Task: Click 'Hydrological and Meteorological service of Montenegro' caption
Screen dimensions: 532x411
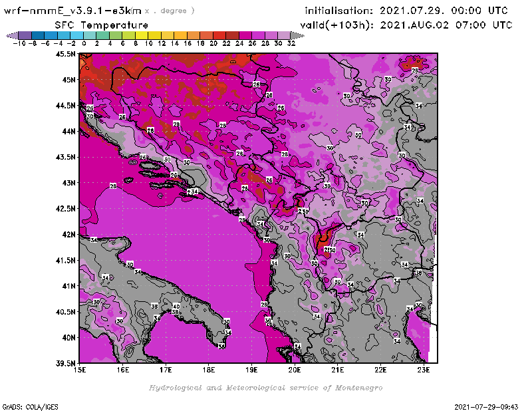Action: pos(265,388)
